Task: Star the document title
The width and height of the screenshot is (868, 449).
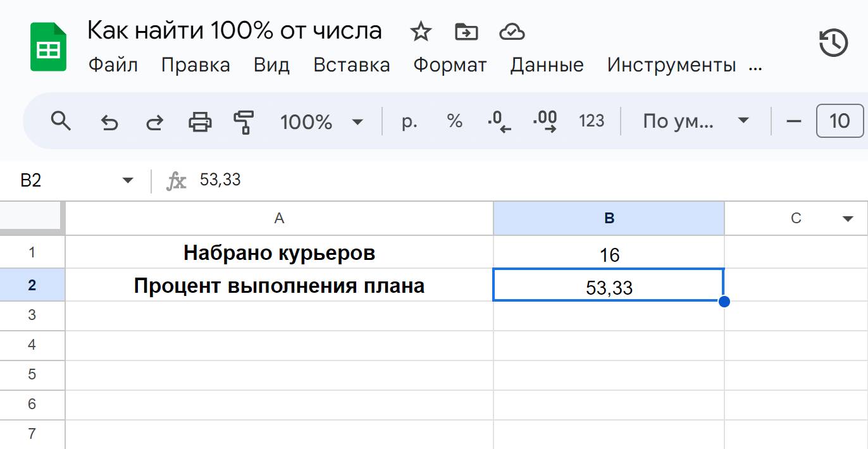Action: point(421,31)
